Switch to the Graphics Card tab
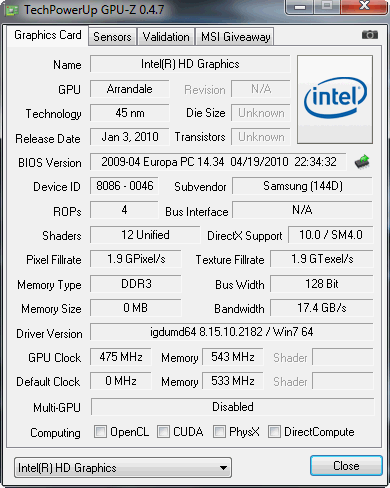This screenshot has width=390, height=488. click(x=48, y=35)
